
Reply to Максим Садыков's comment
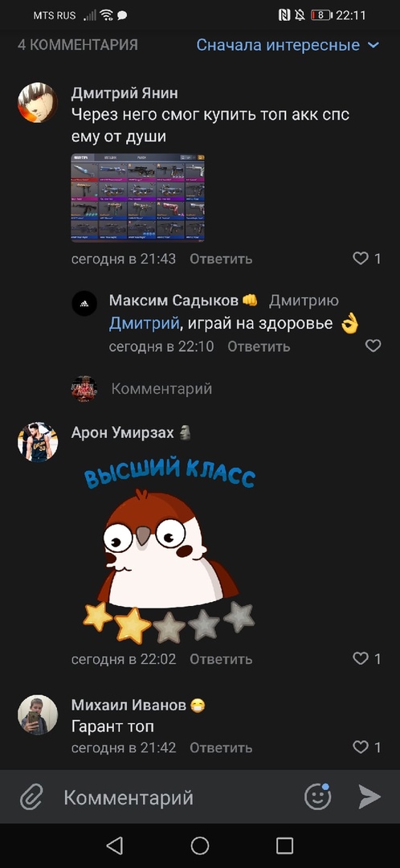pyautogui.click(x=259, y=346)
